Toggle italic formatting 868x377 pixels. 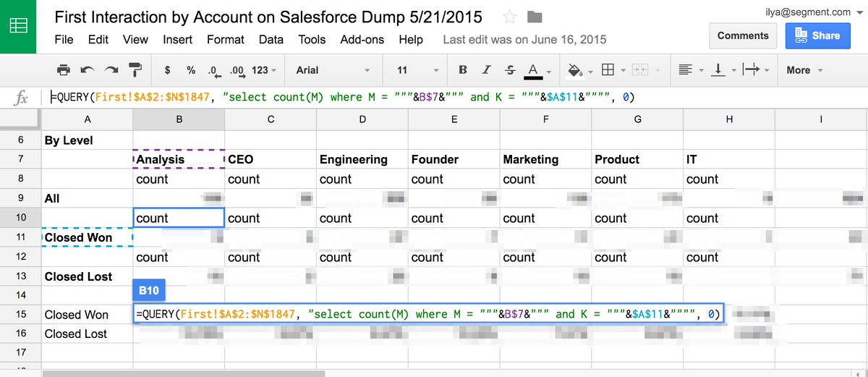pos(487,70)
